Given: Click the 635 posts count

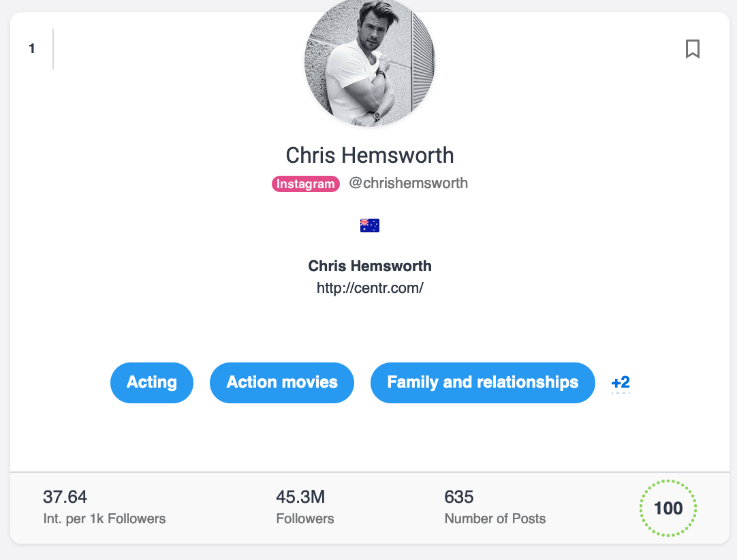Looking at the screenshot, I should (x=459, y=497).
